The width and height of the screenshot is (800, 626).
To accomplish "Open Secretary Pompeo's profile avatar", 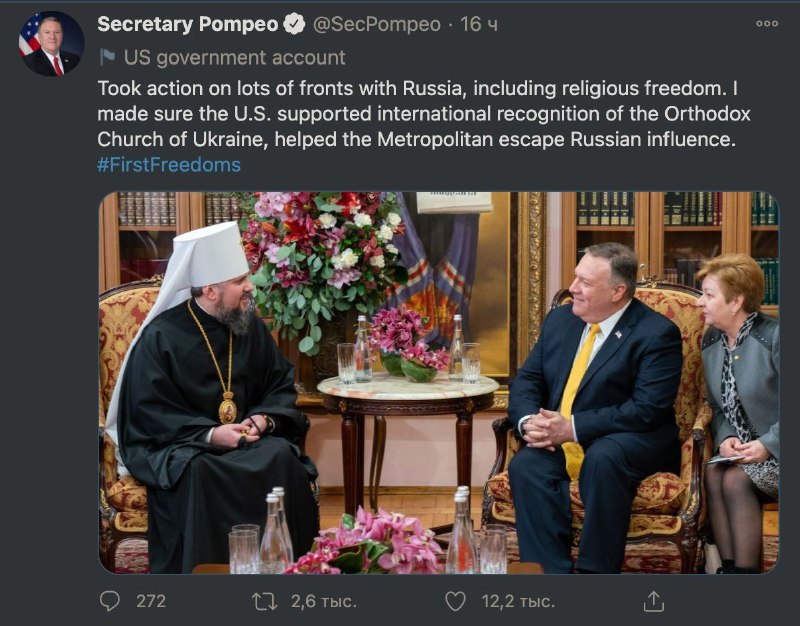I will [x=52, y=44].
